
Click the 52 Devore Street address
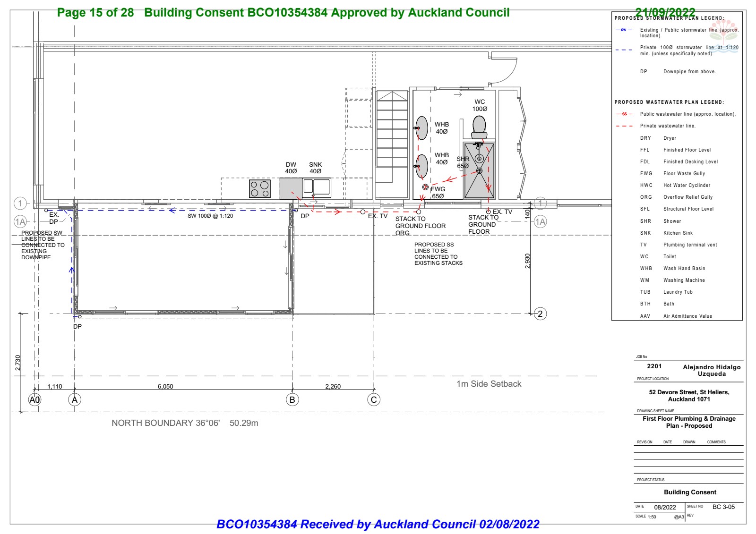[689, 396]
